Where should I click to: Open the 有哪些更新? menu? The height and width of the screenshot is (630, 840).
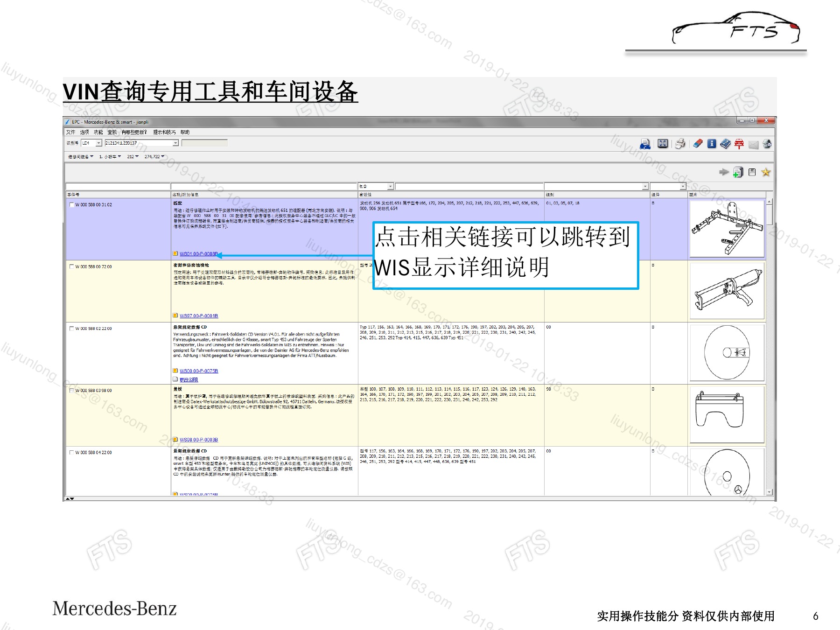[x=134, y=132]
